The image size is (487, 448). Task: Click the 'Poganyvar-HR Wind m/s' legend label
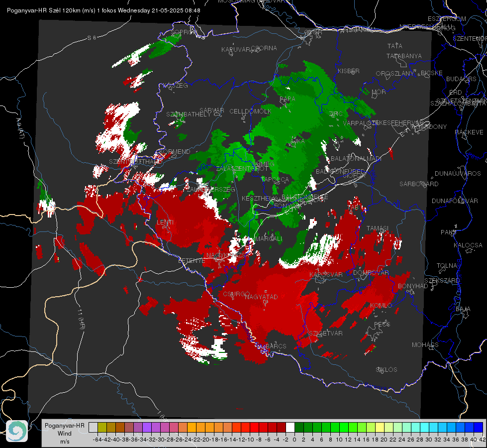click(64, 433)
